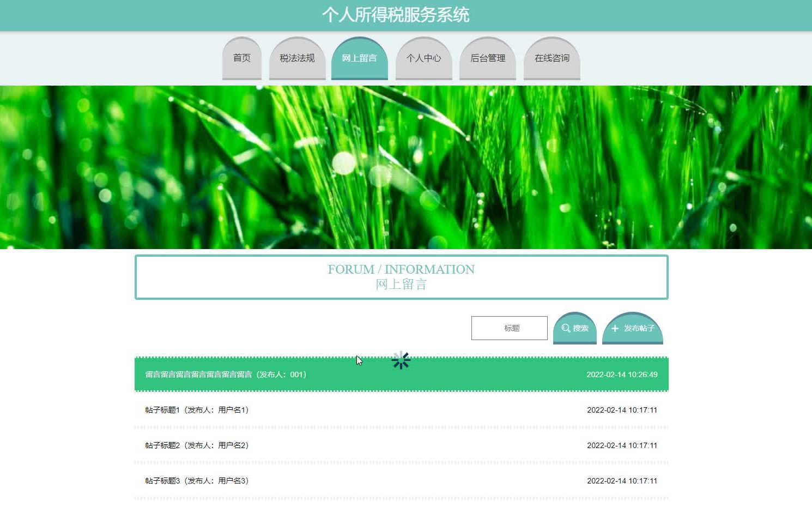This screenshot has height=508, width=812.
Task: Click the plus icon on 发布帖子 button
Action: point(615,328)
